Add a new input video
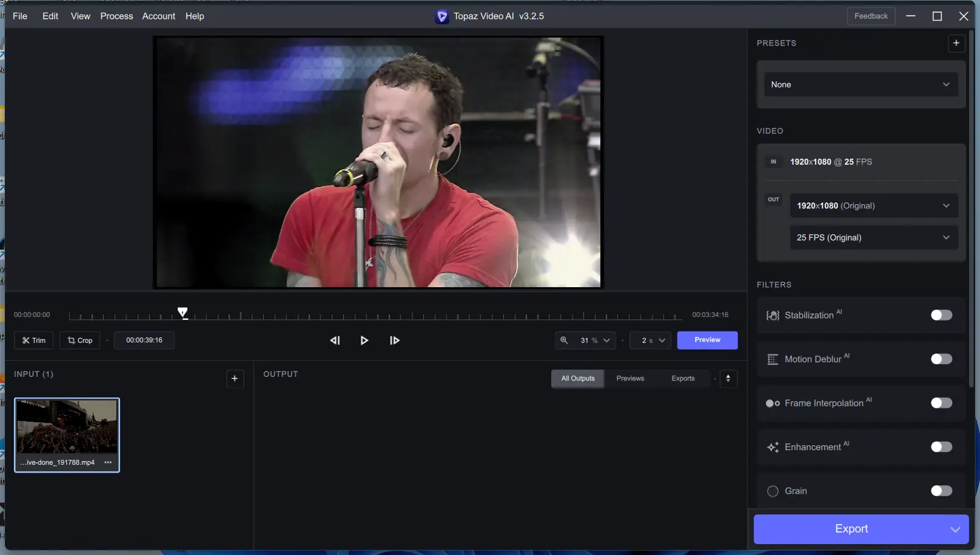Viewport: 980px width, 555px height. click(235, 379)
